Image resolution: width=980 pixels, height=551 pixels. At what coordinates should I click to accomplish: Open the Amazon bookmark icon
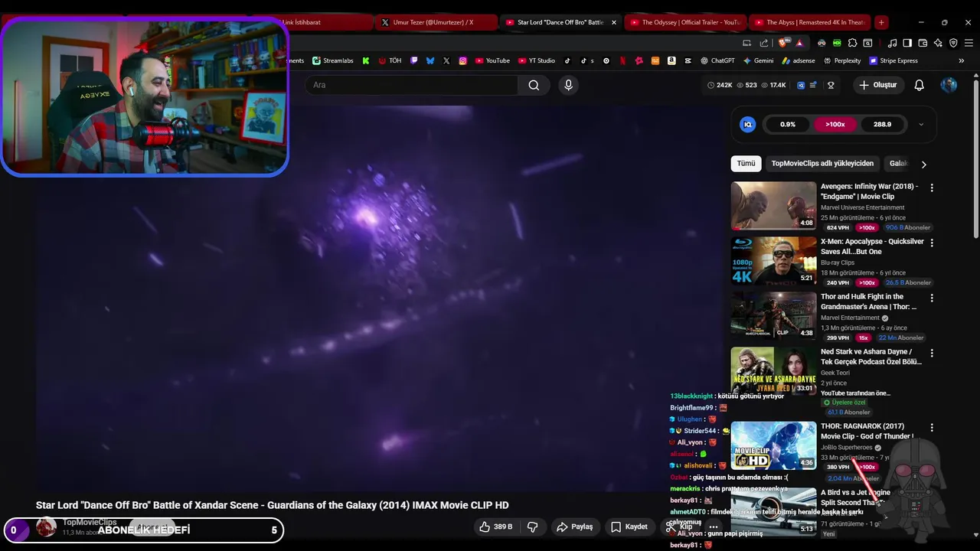coord(671,60)
